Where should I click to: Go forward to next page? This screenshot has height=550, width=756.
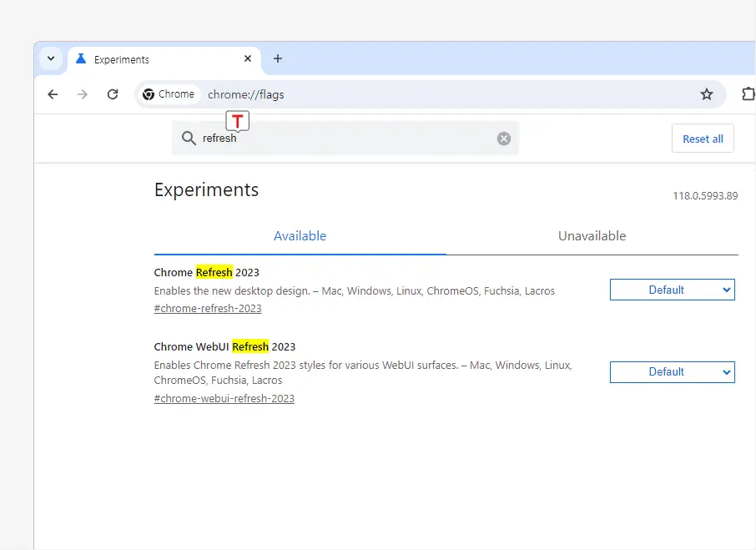83,94
